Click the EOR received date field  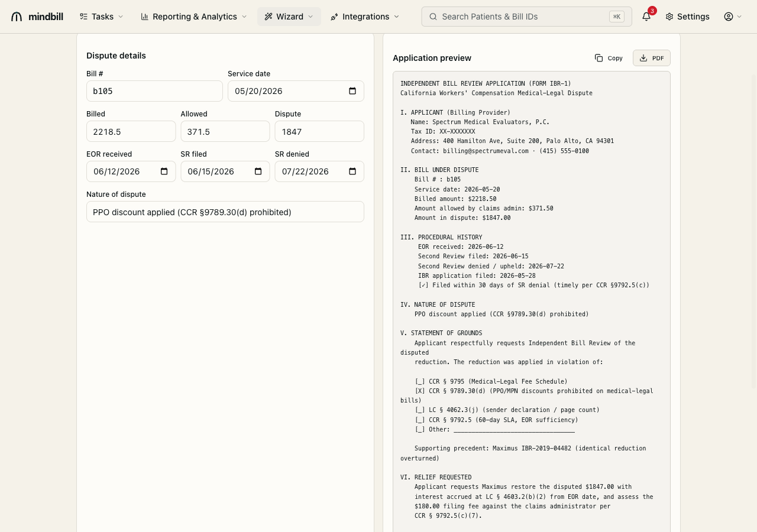click(131, 171)
